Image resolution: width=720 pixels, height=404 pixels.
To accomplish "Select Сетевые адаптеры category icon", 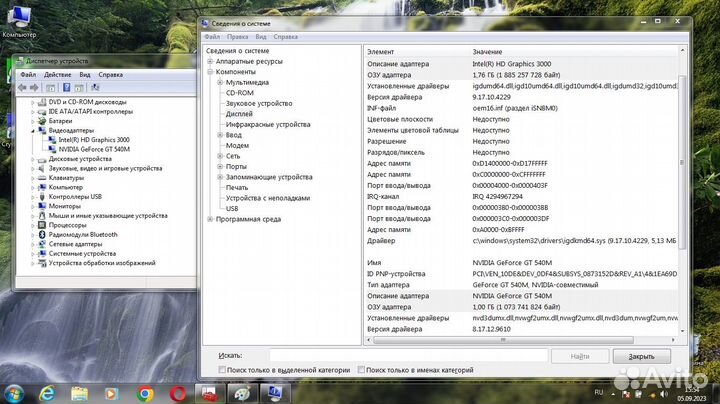I will tap(42, 244).
